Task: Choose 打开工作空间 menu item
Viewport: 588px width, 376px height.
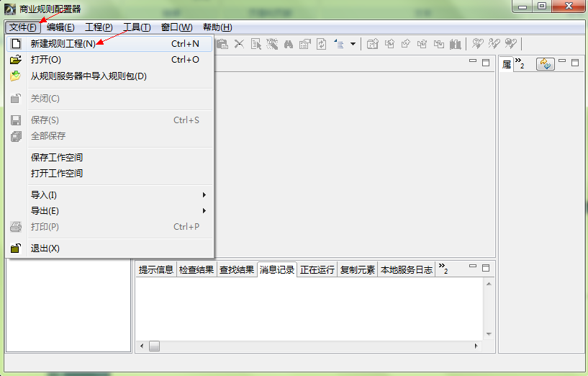Action: pos(110,174)
